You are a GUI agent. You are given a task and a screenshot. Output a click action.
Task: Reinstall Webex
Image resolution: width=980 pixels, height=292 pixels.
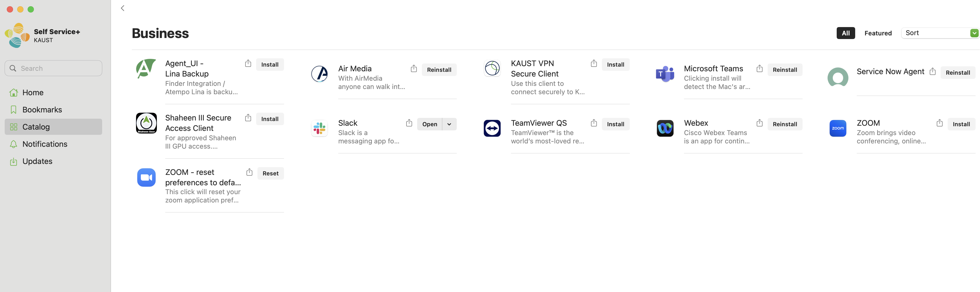coord(785,124)
